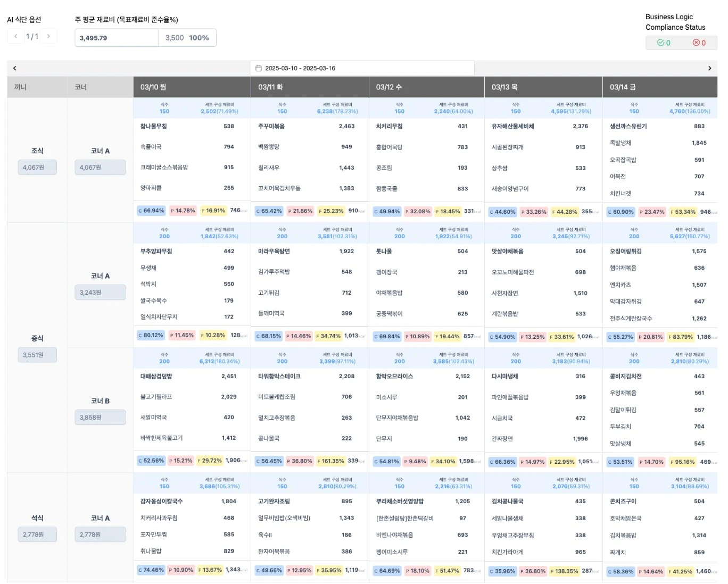Screen dimensions: 728x584
Task: Select the date range 2025-03-10 - 2025-03-16 field
Action: [362, 68]
